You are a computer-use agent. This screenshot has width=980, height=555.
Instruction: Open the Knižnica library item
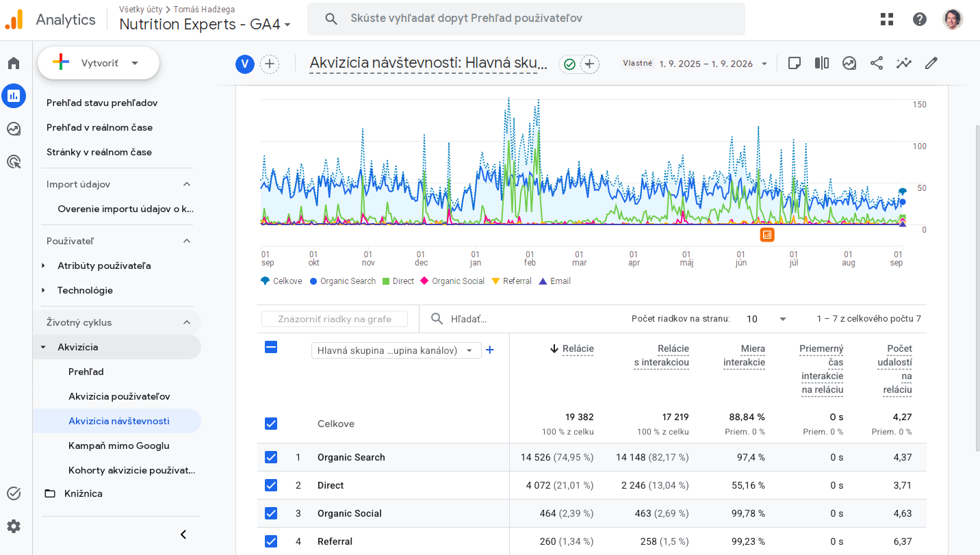[83, 493]
